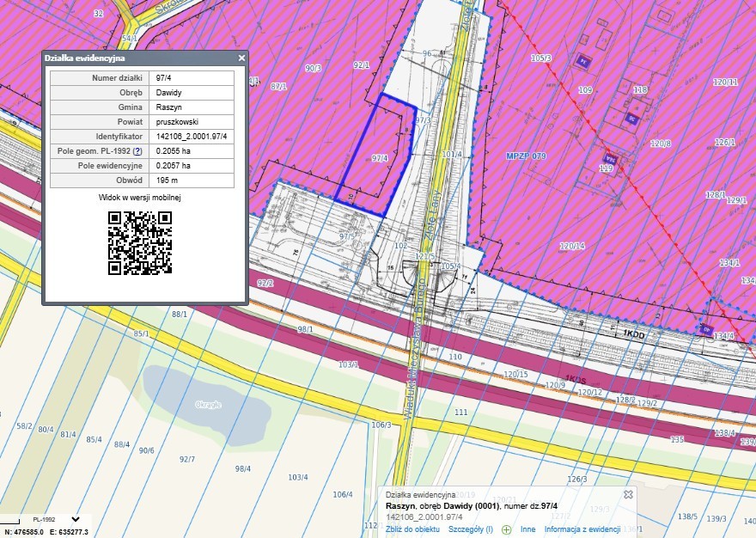Click the purple marker icon near parcel 134/4
756x538 pixels.
[706, 330]
